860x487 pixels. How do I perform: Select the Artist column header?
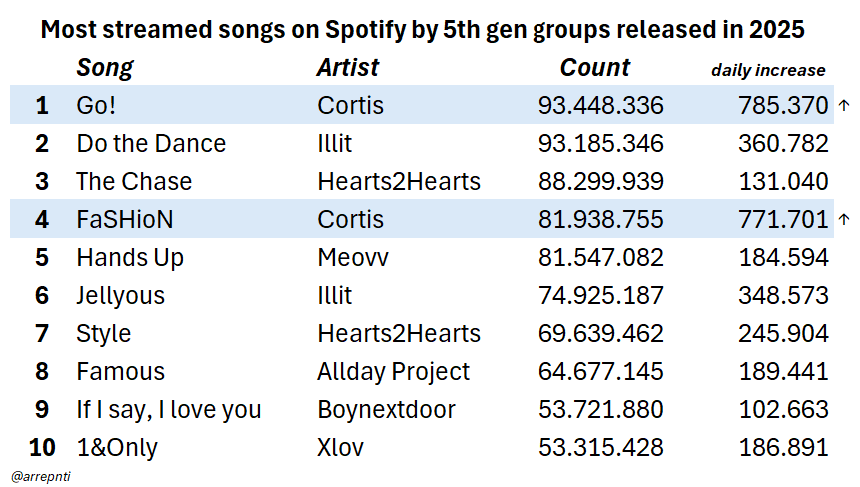[347, 68]
